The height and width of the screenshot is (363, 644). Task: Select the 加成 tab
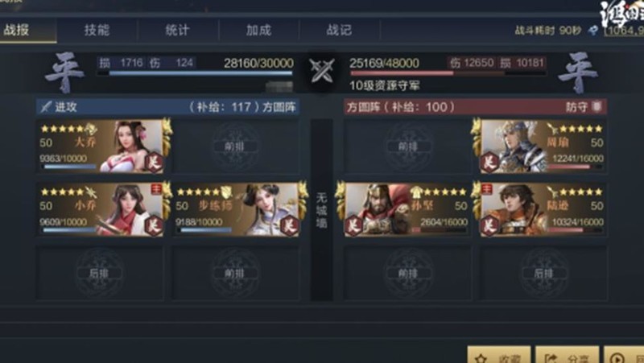pos(258,30)
